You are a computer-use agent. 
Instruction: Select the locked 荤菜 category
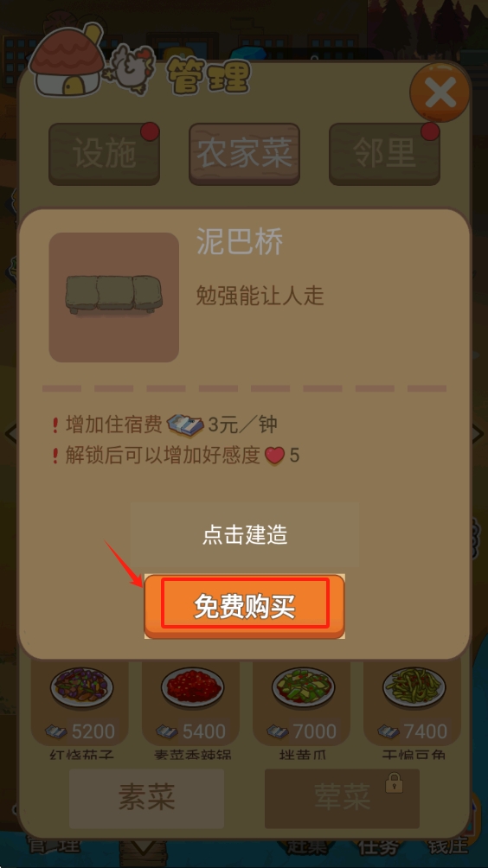click(x=342, y=798)
